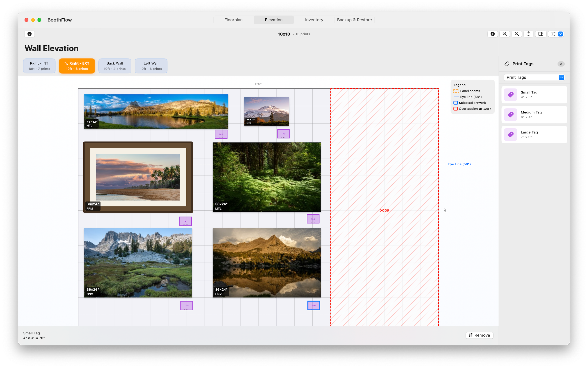Select tag under the 15×10" print

tap(283, 134)
